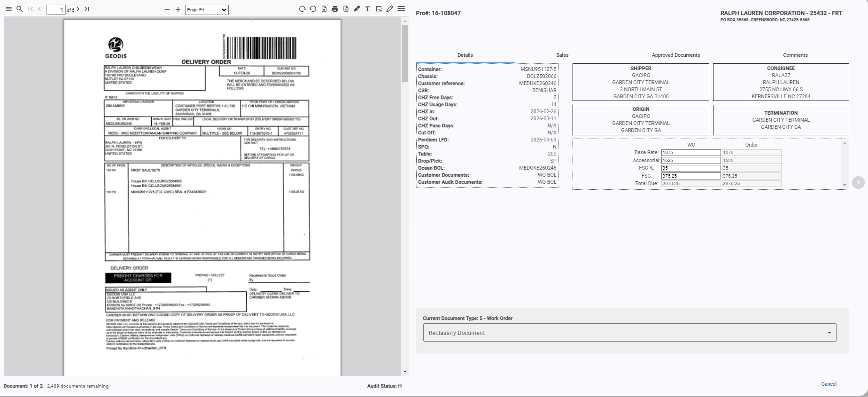This screenshot has width=868, height=397.
Task: Select the highlighter annotation tool
Action: coord(357,9)
